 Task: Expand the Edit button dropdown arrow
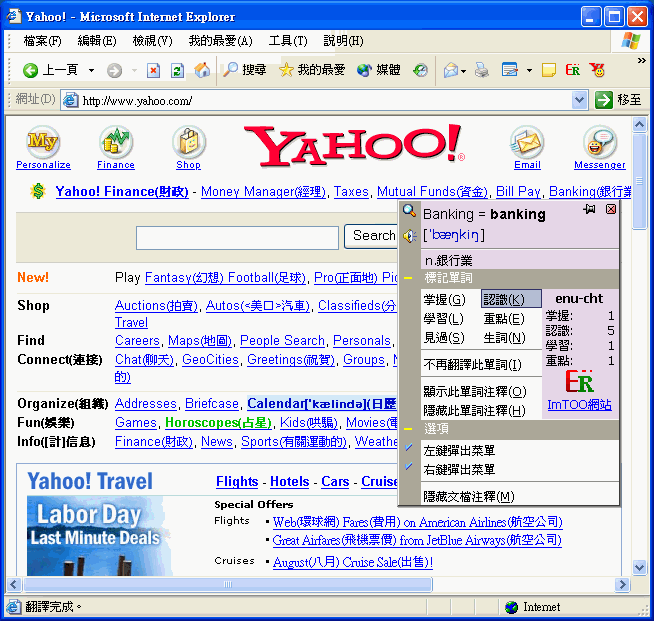click(529, 70)
